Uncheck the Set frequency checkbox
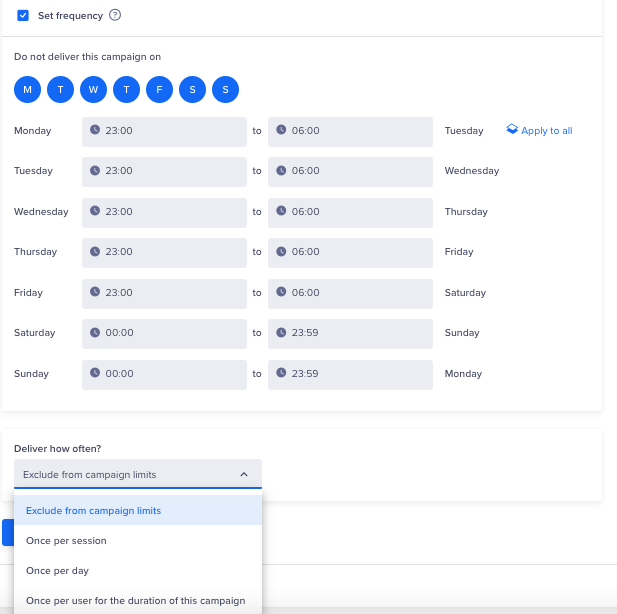The image size is (617, 614). click(x=23, y=16)
